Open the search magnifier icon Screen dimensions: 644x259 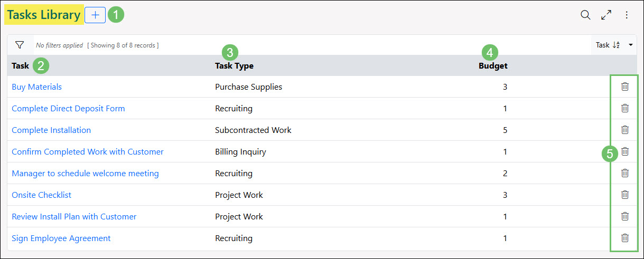click(585, 15)
